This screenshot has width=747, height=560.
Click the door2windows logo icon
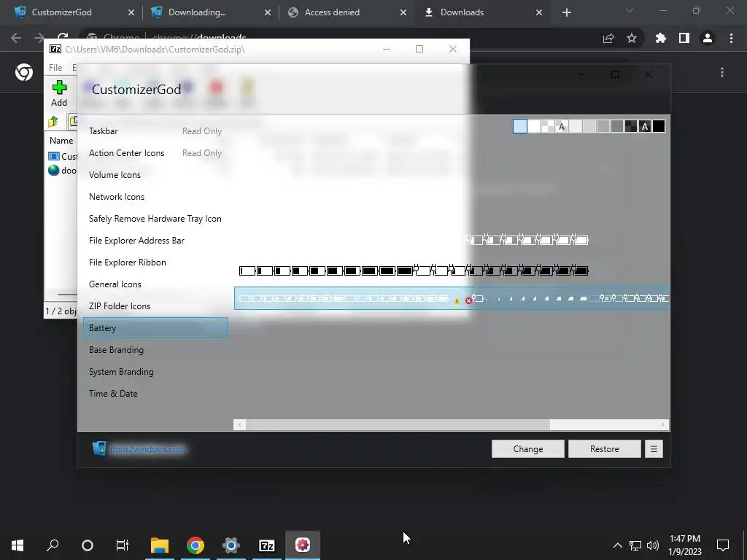(99, 448)
